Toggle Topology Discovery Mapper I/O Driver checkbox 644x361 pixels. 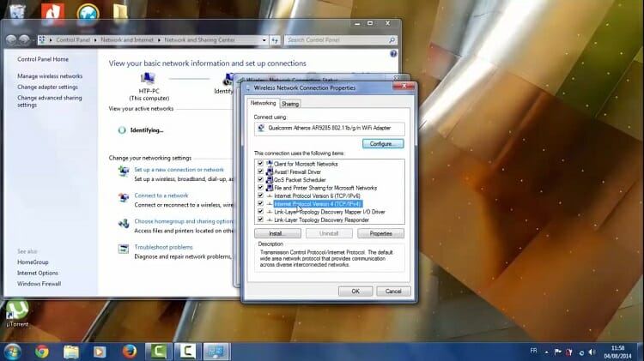pos(260,211)
